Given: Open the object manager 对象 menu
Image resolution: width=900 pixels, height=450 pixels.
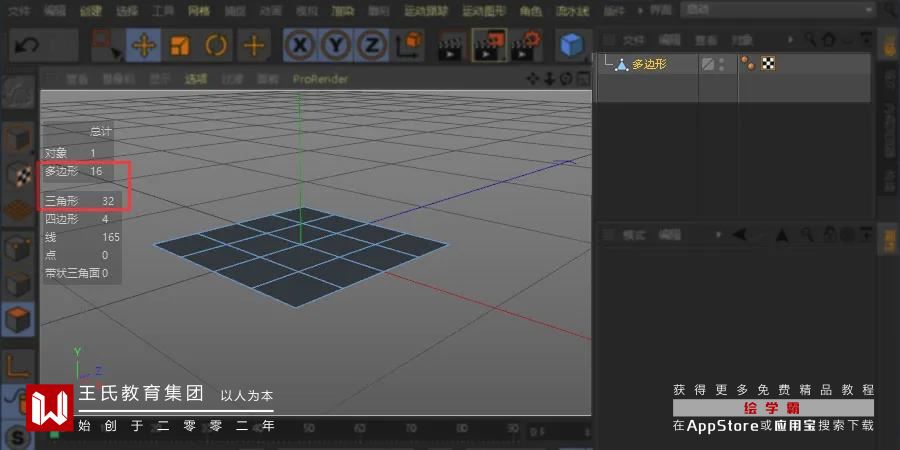Looking at the screenshot, I should pos(742,40).
